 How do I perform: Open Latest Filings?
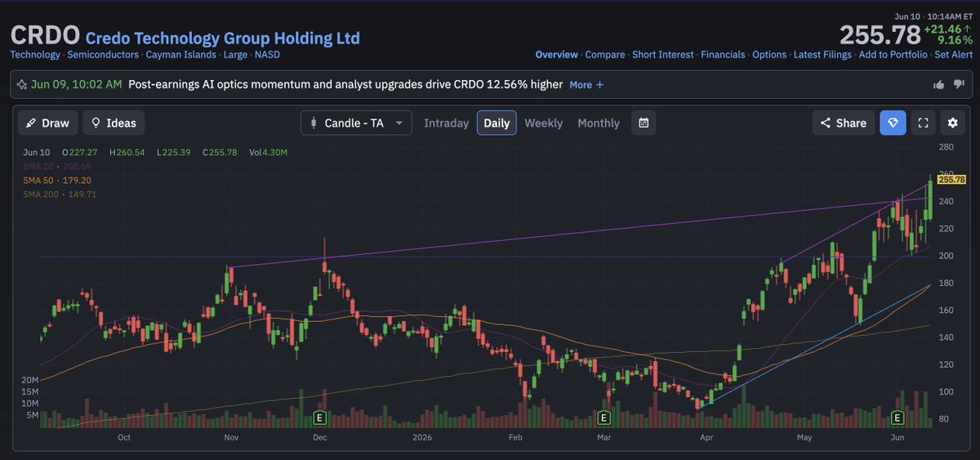(x=822, y=55)
